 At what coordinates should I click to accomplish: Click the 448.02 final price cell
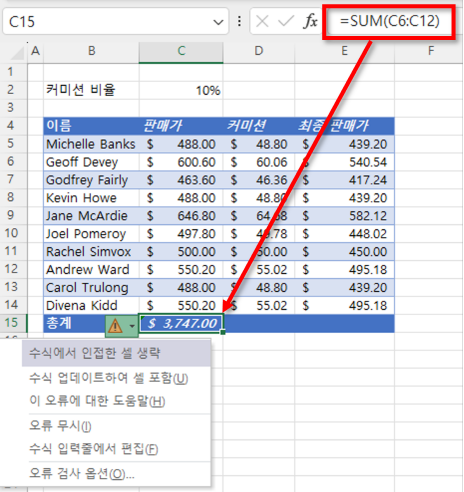344,234
